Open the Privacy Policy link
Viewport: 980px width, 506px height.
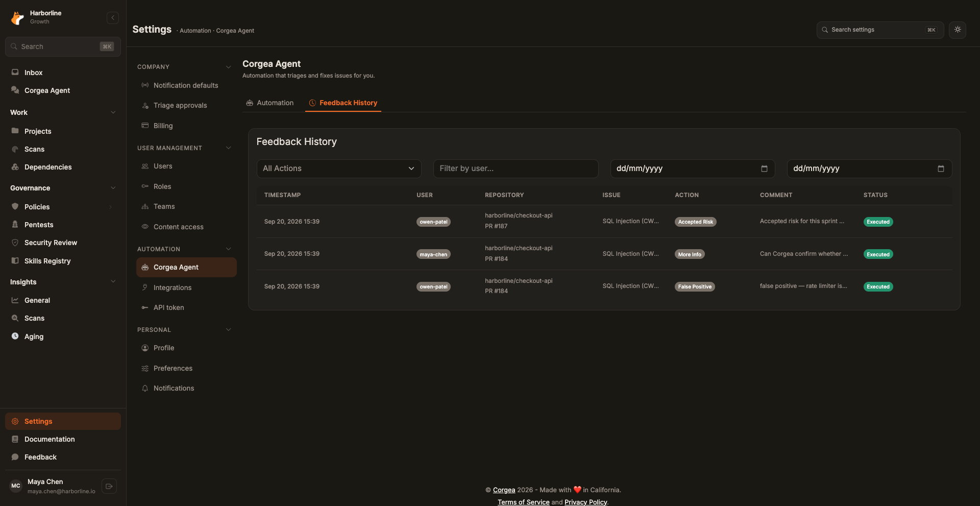tap(586, 502)
